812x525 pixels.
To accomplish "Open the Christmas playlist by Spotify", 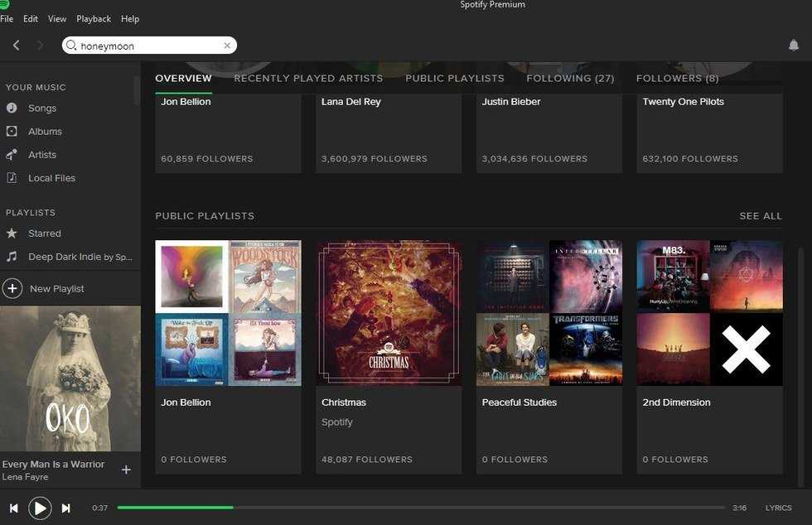I will point(388,312).
